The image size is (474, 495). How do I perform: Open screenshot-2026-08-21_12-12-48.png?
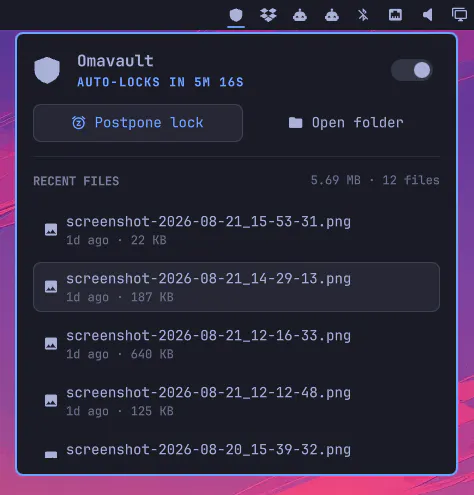(236, 401)
